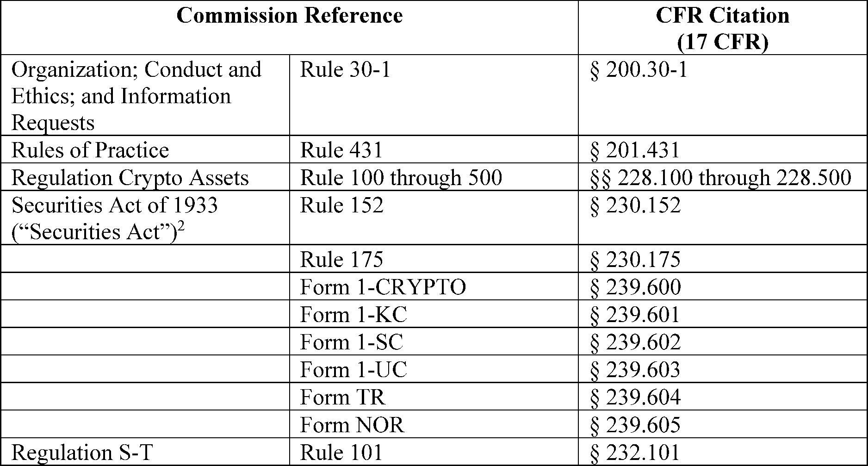Select the Securities Act of 1933 cell
Viewport: 868px width, 466px height.
(145, 217)
